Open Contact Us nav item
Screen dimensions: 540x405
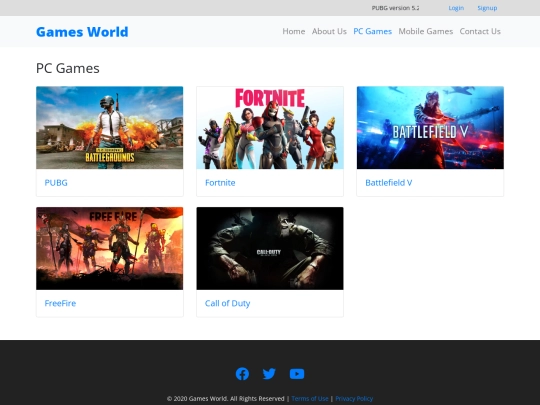tap(480, 31)
